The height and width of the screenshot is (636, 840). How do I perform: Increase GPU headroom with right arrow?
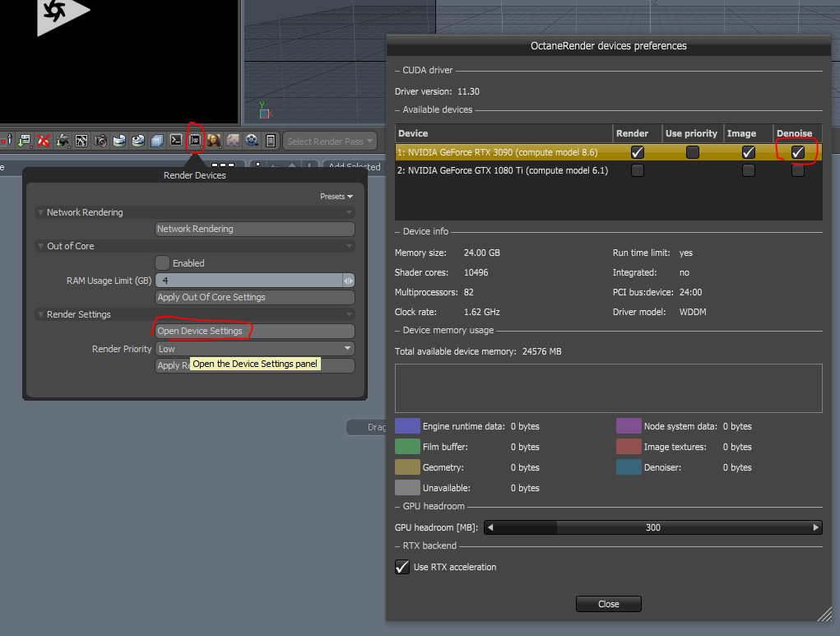tap(815, 527)
